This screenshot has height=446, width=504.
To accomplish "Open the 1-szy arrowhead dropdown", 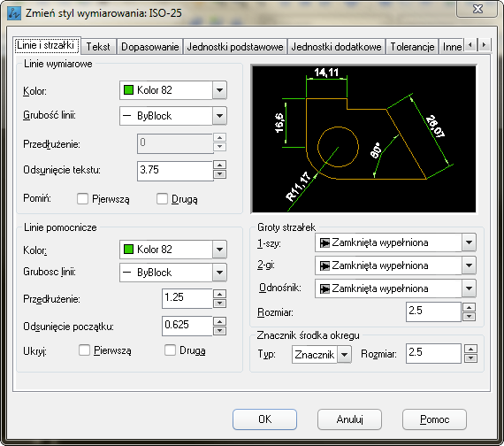I will click(469, 242).
